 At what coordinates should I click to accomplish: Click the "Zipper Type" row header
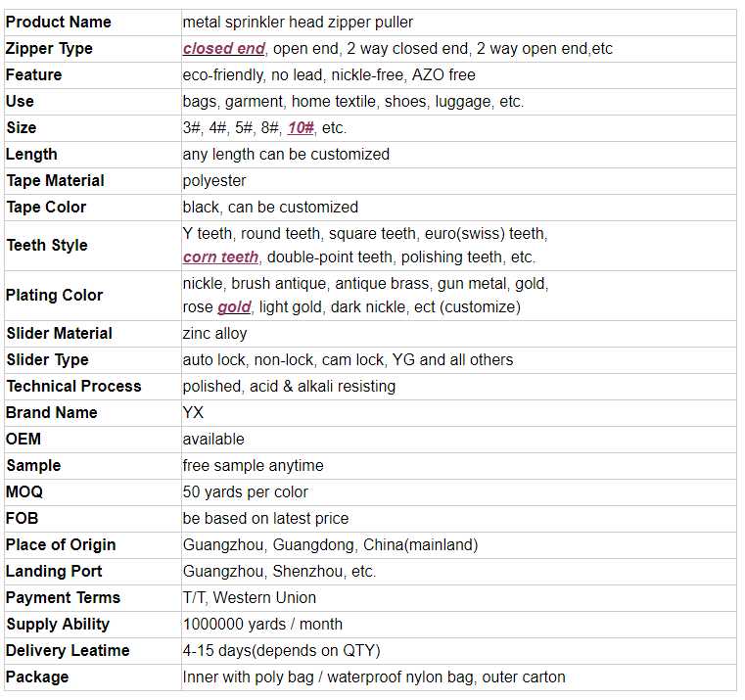point(49,48)
